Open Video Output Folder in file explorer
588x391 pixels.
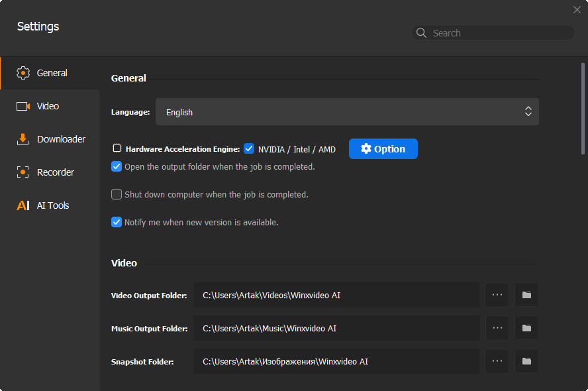[526, 295]
